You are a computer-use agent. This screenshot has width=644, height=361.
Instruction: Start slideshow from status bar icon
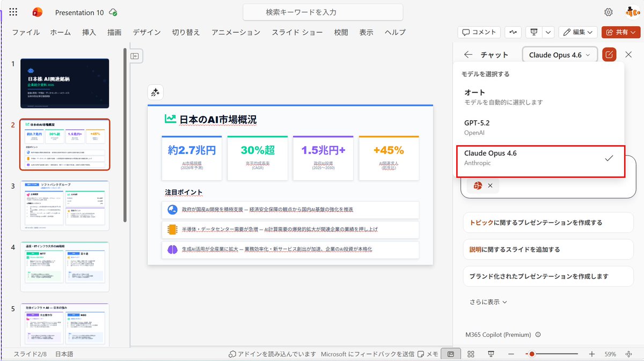click(491, 354)
